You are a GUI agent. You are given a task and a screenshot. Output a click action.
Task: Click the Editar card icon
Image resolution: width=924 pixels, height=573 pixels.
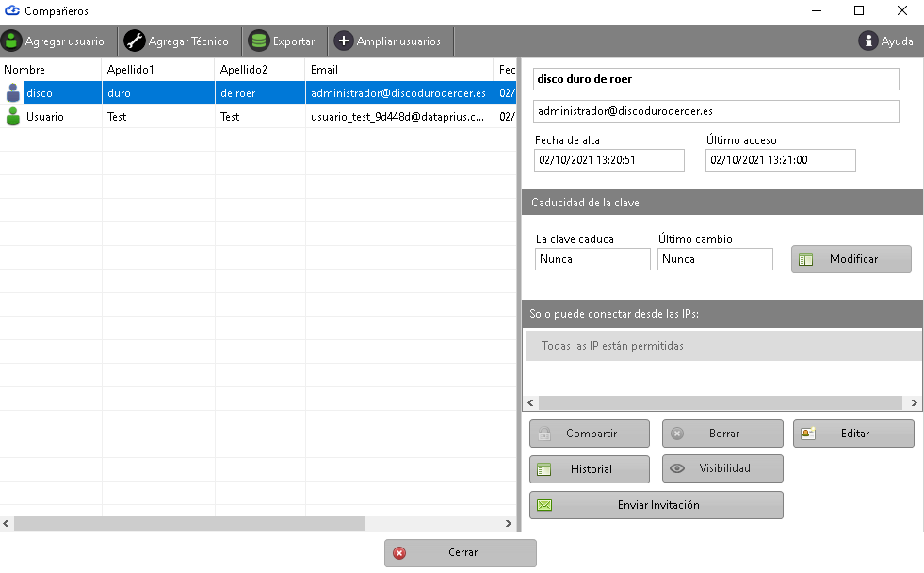coord(808,434)
